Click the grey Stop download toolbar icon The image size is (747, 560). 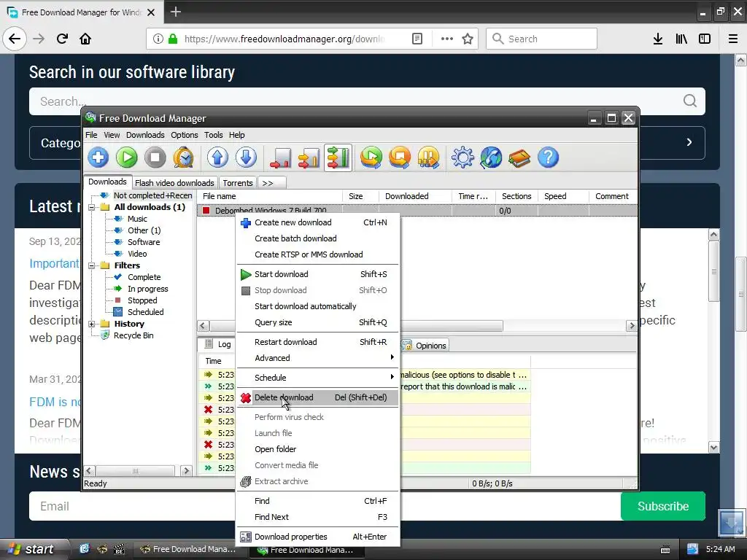point(155,157)
